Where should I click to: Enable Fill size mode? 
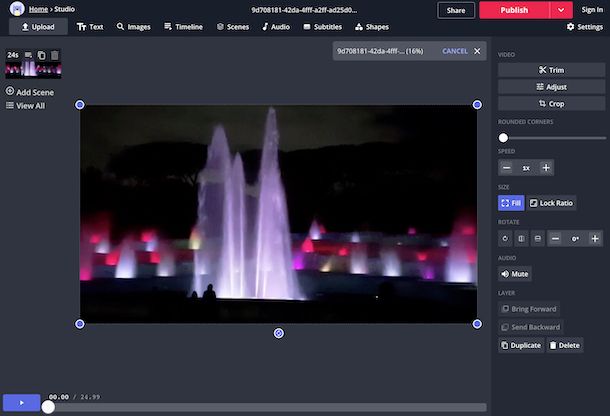tap(510, 203)
